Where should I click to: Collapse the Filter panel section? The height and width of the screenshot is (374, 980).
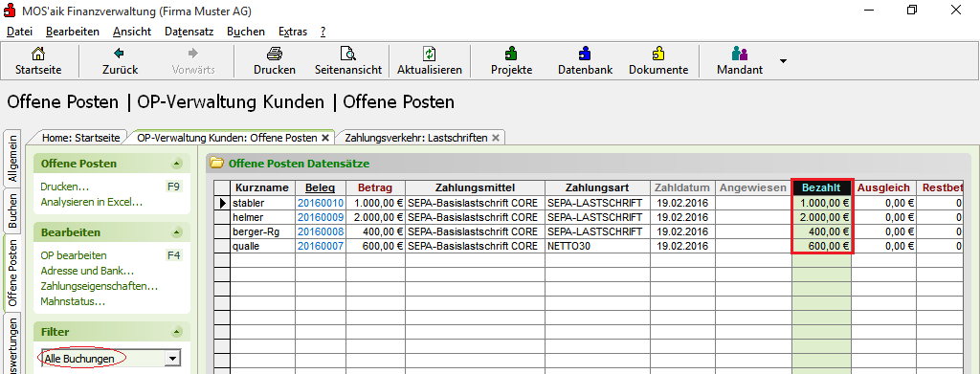point(177,332)
